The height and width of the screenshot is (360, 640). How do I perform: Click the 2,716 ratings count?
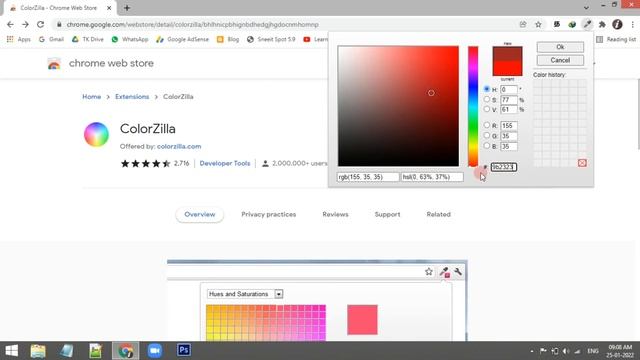coord(181,163)
